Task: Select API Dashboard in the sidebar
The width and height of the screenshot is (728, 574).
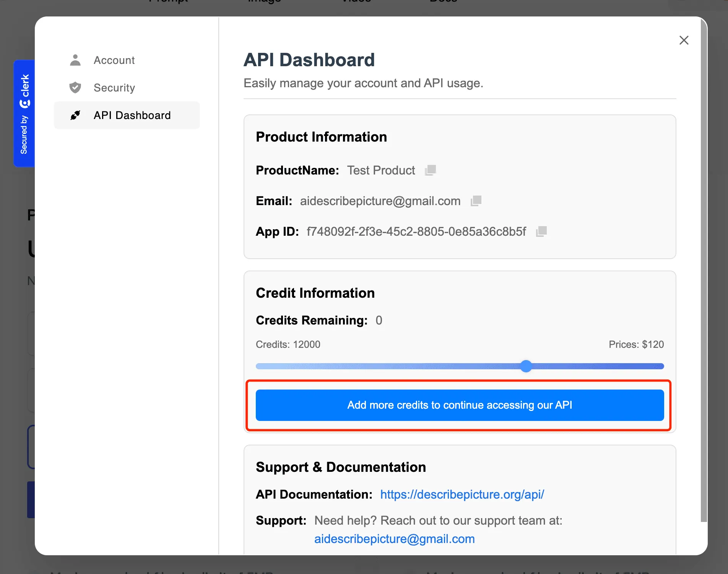Action: tap(132, 115)
